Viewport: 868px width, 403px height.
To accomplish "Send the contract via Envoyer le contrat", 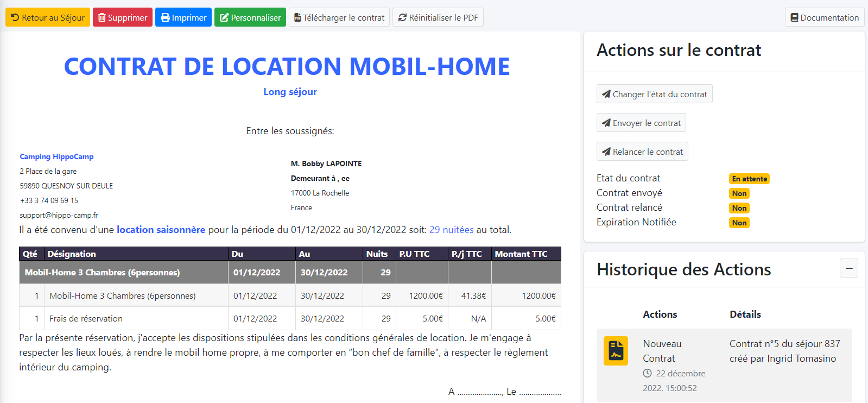I will (641, 123).
